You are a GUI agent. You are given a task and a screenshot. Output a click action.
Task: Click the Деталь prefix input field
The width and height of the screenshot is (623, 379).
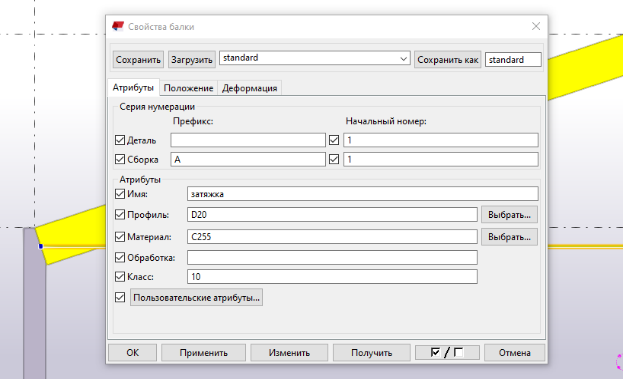[248, 140]
